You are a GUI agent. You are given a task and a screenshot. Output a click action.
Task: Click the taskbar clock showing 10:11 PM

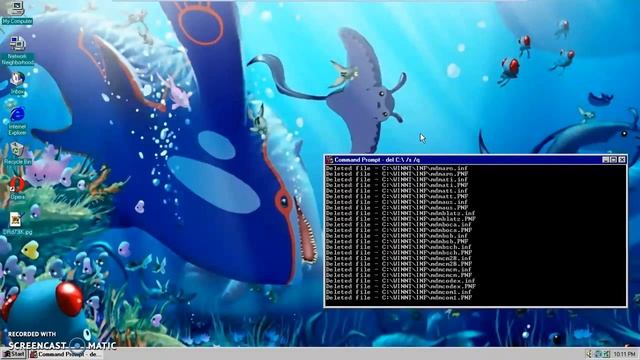pos(624,354)
